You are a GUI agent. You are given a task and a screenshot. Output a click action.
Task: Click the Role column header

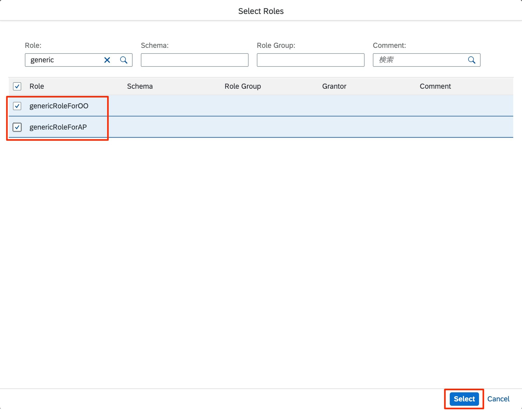(37, 86)
